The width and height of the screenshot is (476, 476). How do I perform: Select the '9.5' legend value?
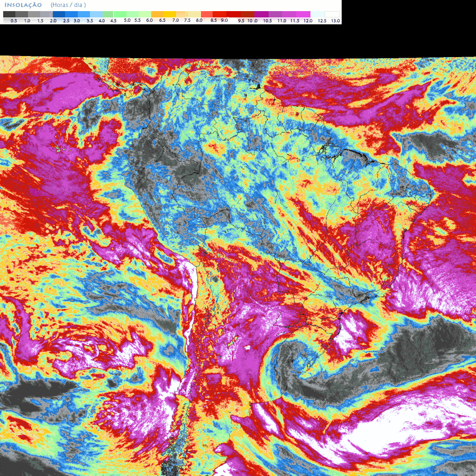[241, 21]
